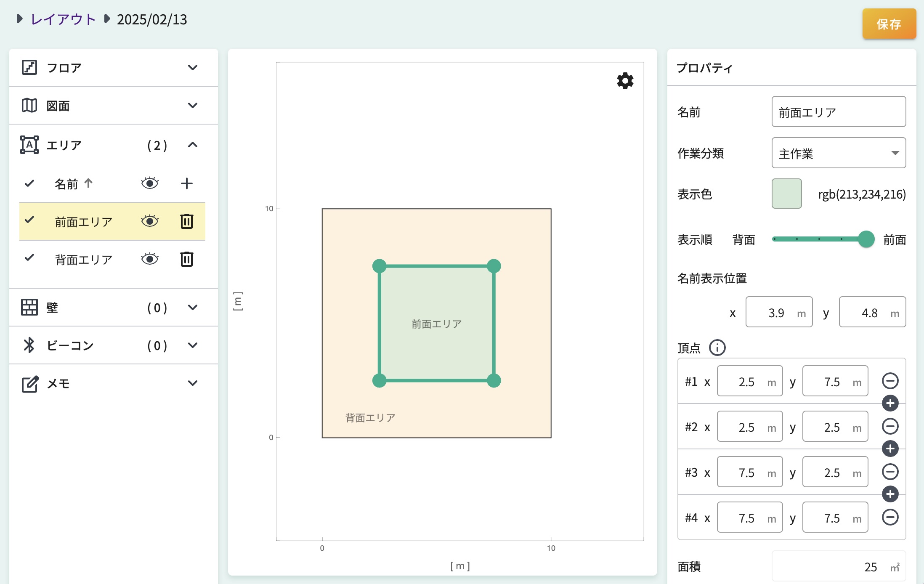Click the 頂点 info icon
This screenshot has height=584, width=924.
click(x=717, y=348)
